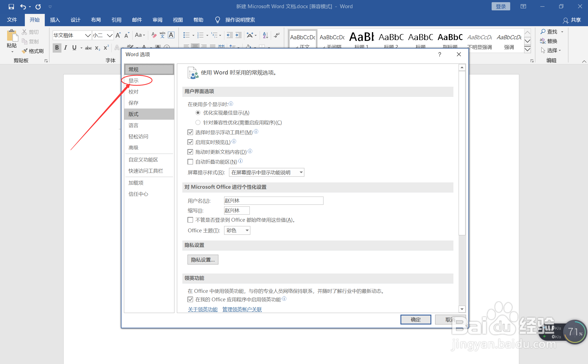
Task: Select 'Optimize for best appearance' radio button
Action: [198, 113]
